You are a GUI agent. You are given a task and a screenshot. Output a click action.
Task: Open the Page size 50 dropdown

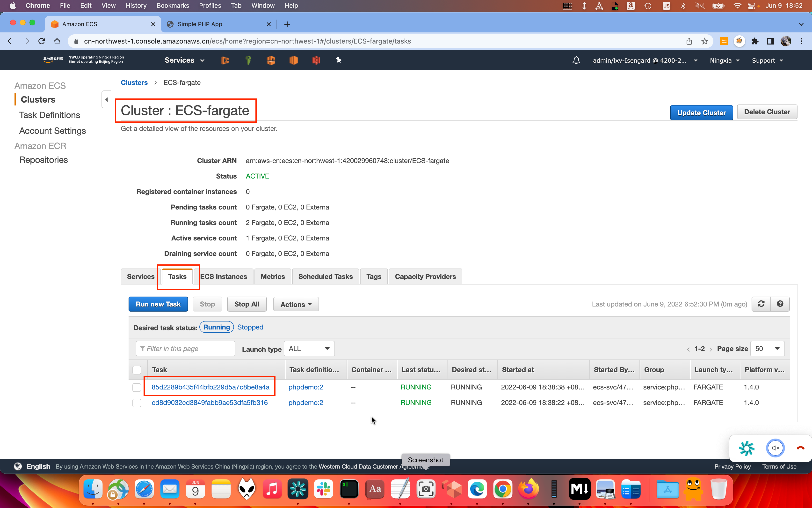(767, 349)
